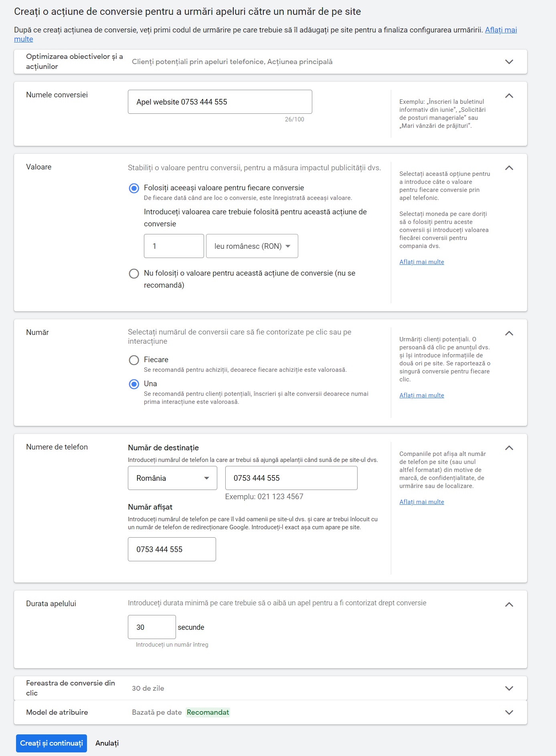
Task: Expand the Optimizarea obiectivelor section chevron
Action: click(x=509, y=62)
